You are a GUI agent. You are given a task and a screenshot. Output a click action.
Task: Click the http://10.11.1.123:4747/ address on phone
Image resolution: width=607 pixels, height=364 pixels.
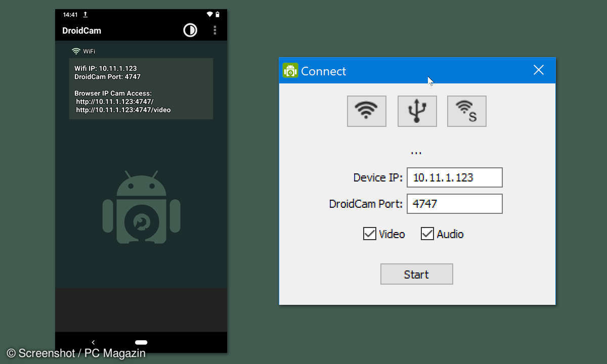(x=115, y=102)
